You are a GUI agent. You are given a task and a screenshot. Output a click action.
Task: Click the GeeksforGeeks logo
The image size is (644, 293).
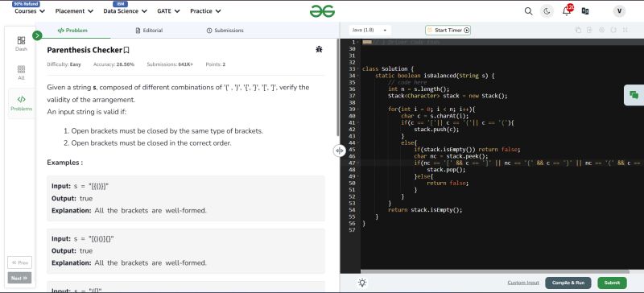pos(322,11)
